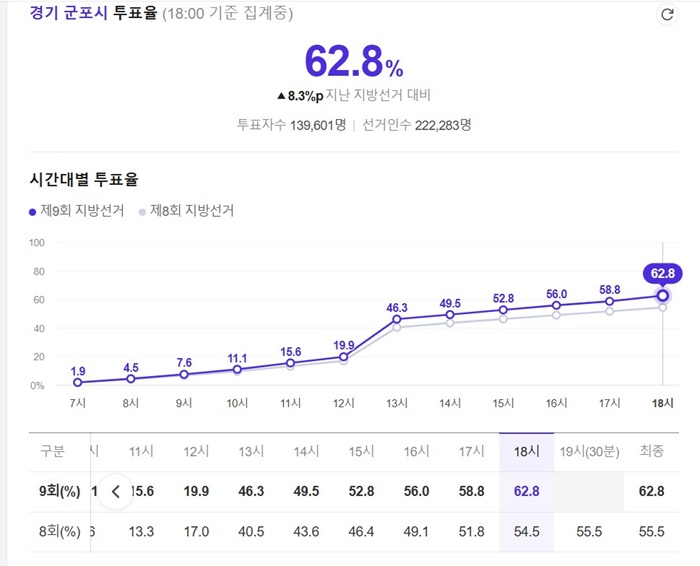700x566 pixels.
Task: Click the 43.6 cell in 8회 row
Action: pyautogui.click(x=306, y=532)
